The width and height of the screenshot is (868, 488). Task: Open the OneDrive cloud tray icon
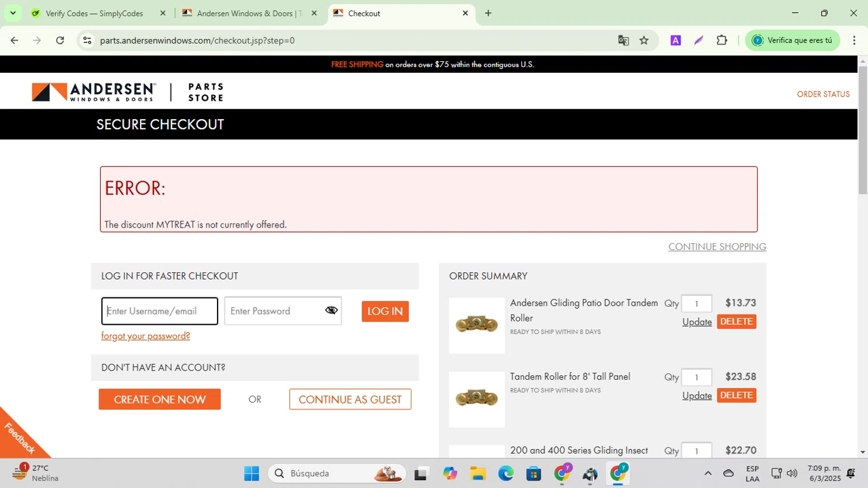[729, 474]
